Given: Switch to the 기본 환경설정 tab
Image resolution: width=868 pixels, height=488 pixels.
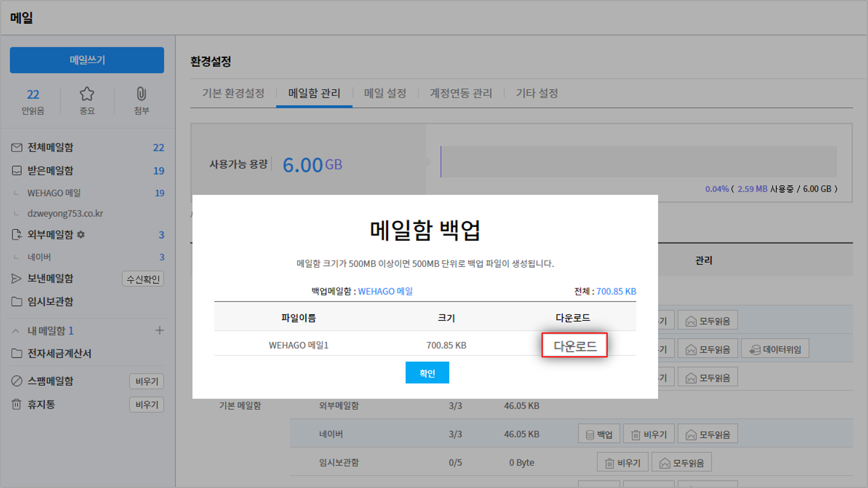Looking at the screenshot, I should pos(233,93).
